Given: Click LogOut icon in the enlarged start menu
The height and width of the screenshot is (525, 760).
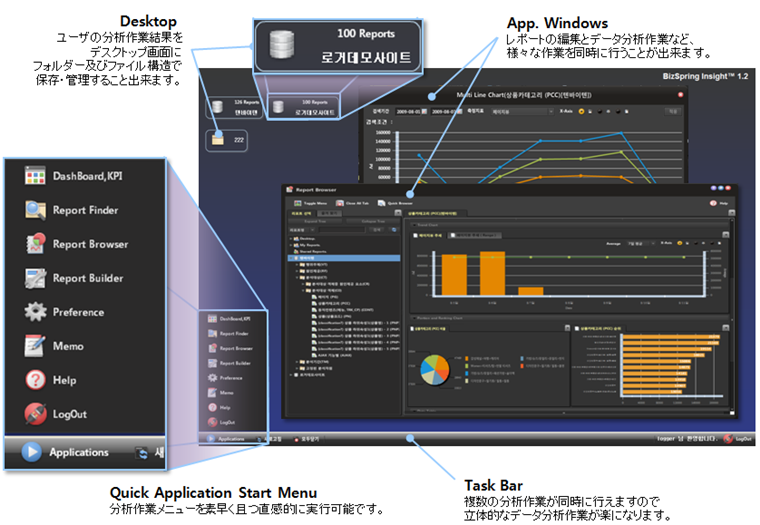Looking at the screenshot, I should (35, 414).
